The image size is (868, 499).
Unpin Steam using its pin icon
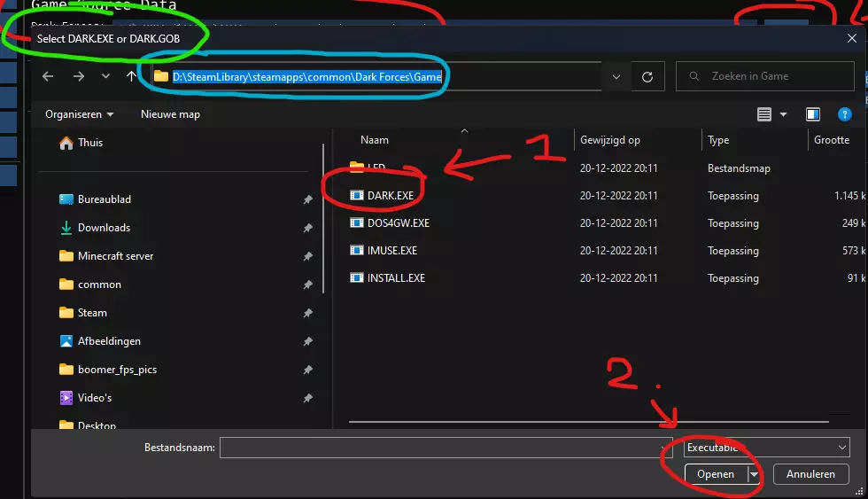coord(308,313)
